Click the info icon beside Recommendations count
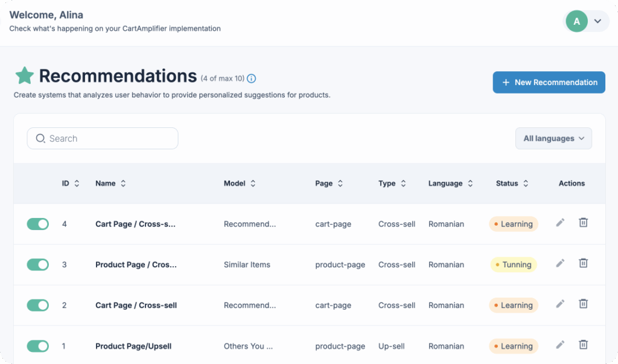Screen dimensions: 618x364 (252, 78)
